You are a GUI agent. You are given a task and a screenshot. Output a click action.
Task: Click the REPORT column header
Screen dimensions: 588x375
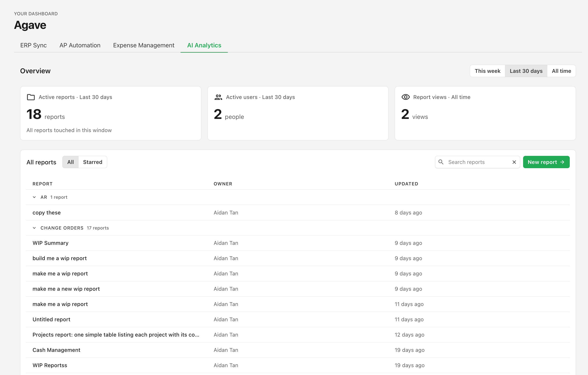coord(42,184)
